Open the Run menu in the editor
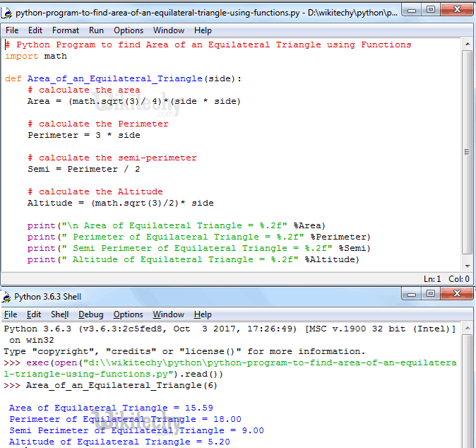This screenshot has height=448, width=476. point(96,30)
